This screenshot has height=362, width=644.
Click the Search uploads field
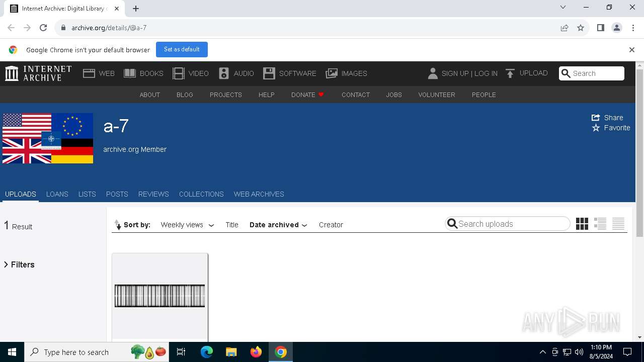(508, 224)
